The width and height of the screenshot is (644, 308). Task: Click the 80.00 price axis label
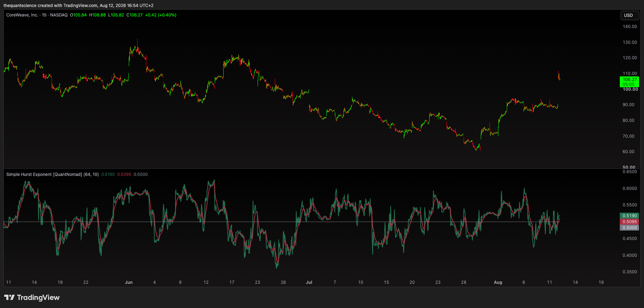point(629,121)
